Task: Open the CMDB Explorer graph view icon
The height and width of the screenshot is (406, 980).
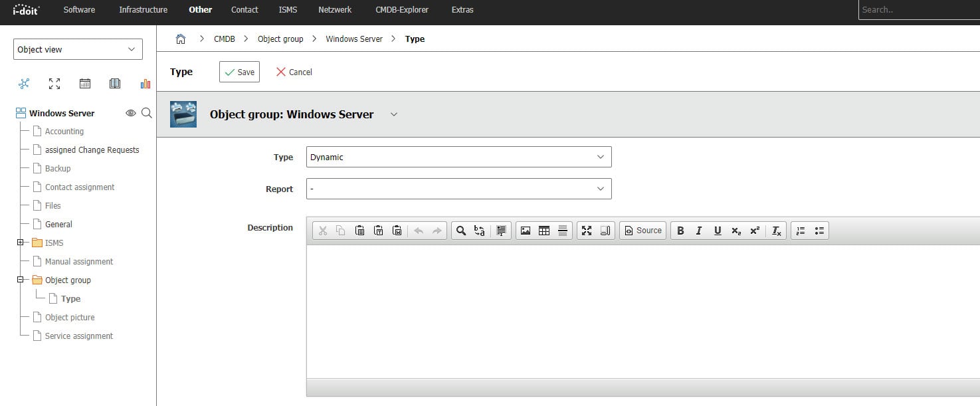Action: pos(24,84)
